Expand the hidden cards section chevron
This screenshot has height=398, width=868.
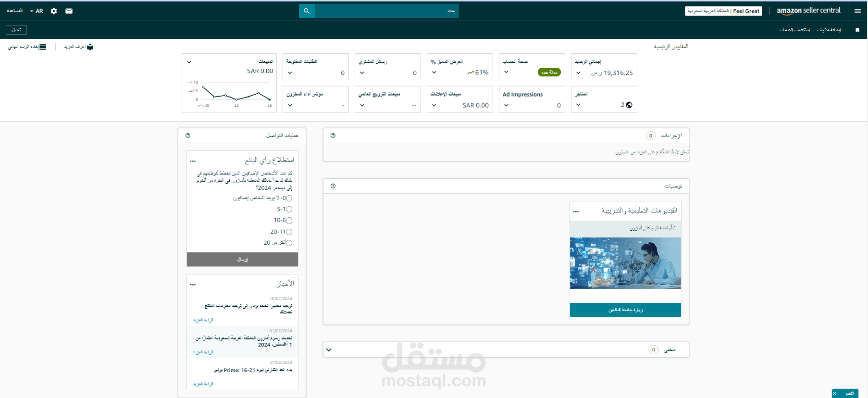[x=329, y=350]
